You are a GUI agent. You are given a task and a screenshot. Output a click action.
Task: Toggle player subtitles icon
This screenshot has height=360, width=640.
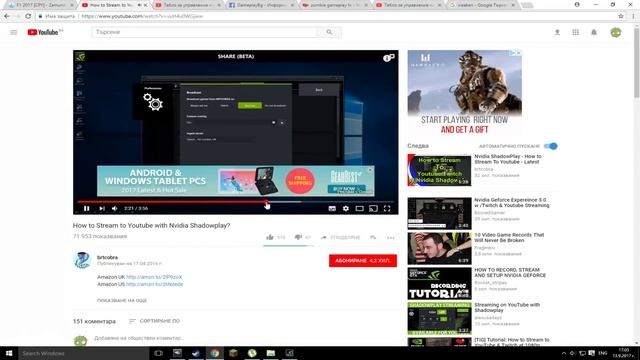pos(332,208)
